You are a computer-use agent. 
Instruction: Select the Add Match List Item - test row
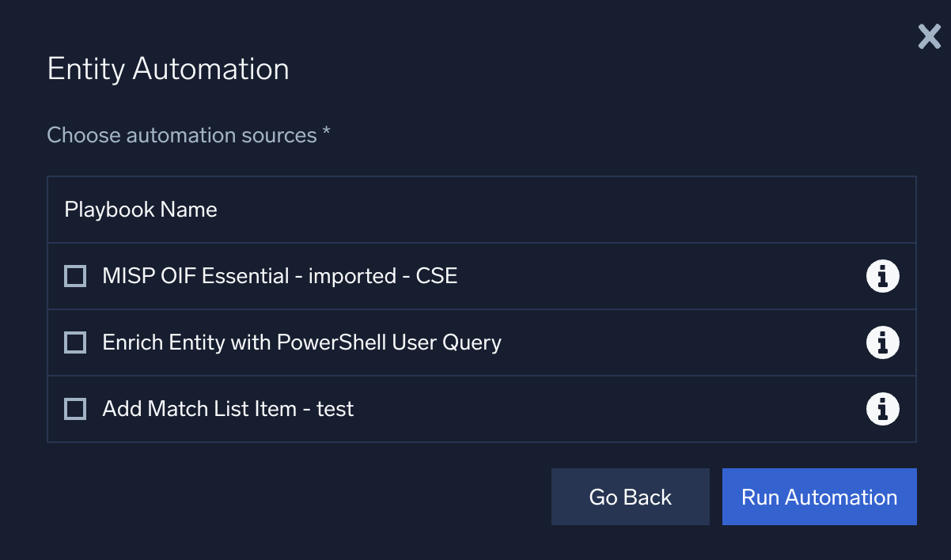tap(227, 409)
